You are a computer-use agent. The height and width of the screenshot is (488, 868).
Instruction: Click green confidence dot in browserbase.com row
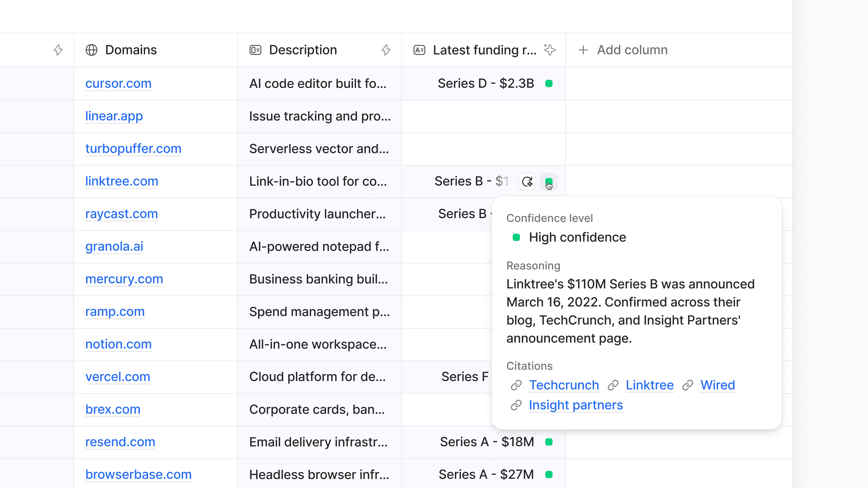tap(549, 474)
